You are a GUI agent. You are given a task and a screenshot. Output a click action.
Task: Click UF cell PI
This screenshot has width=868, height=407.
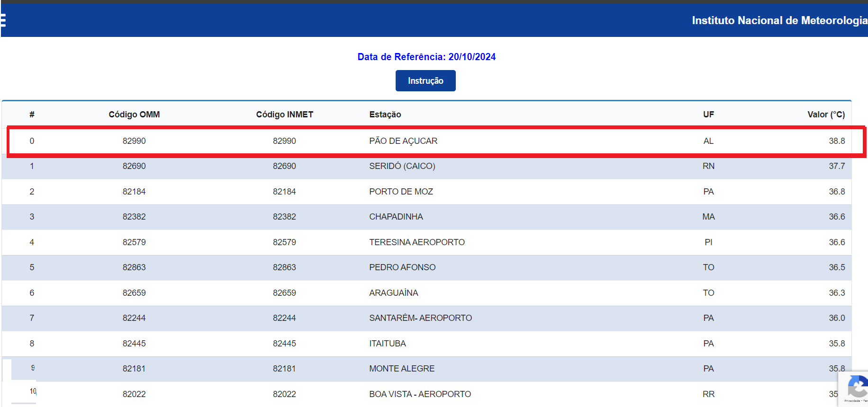[x=708, y=242]
